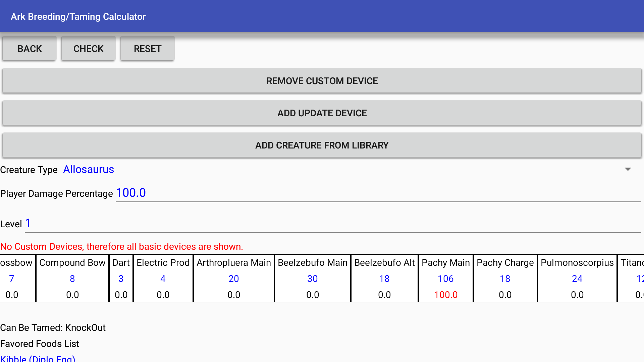Edit Beelzebufo Alt hit count 18
Image resolution: width=644 pixels, height=362 pixels.
coord(384,279)
